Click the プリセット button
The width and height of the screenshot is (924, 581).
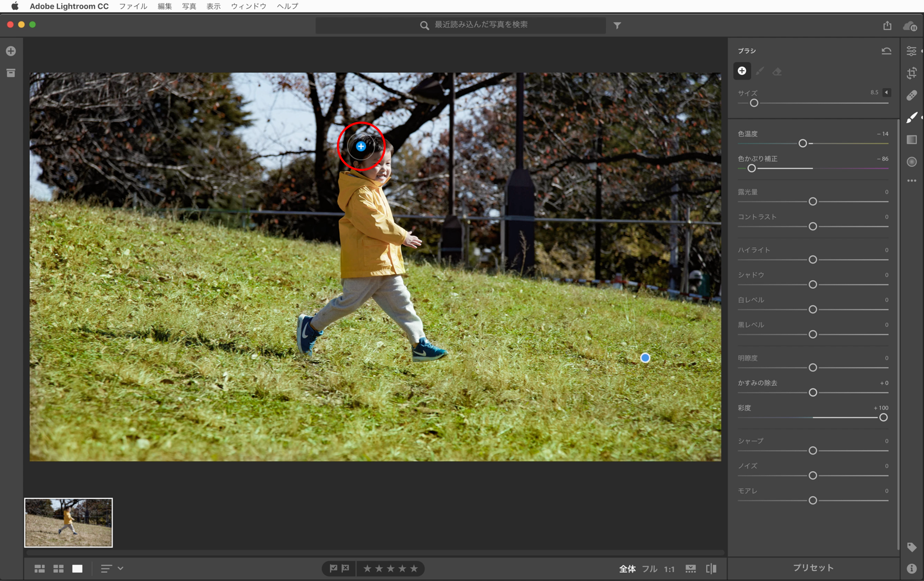click(x=813, y=568)
